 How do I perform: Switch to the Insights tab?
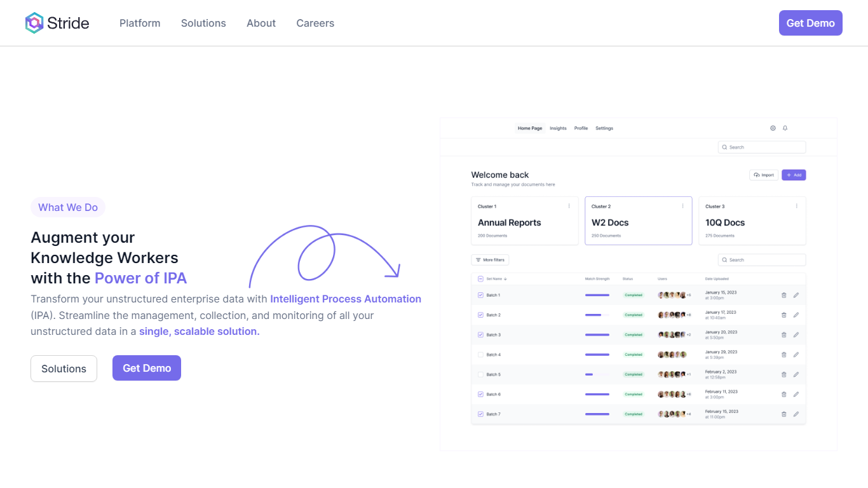pyautogui.click(x=558, y=128)
